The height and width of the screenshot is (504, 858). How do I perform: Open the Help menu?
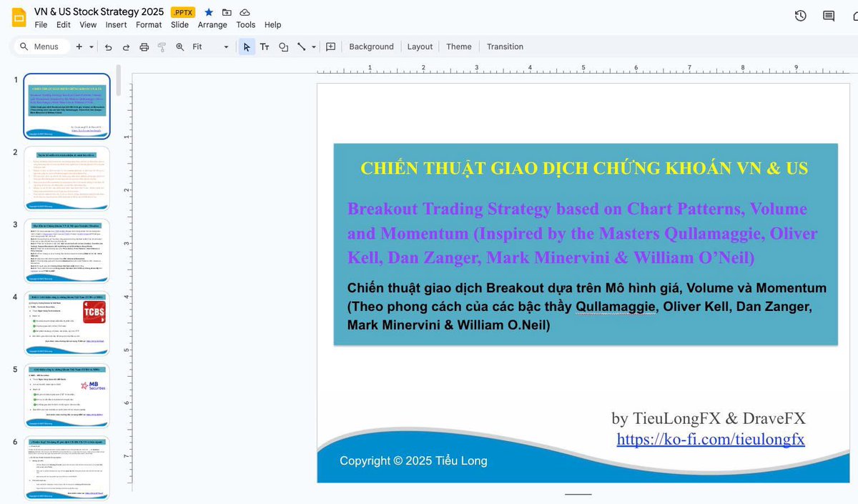272,25
